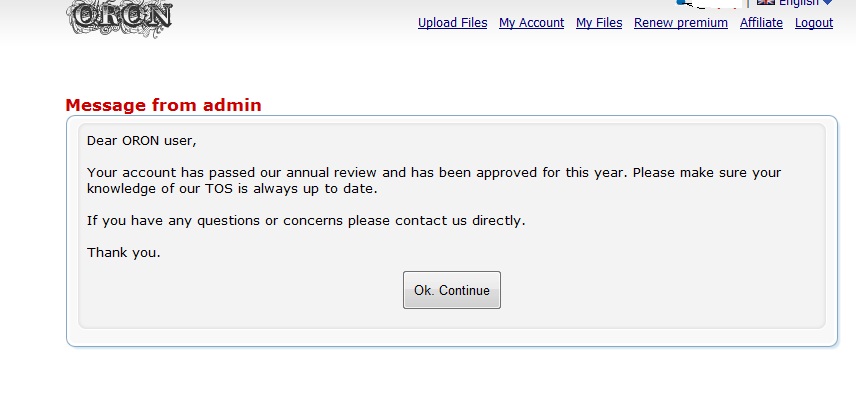Click the Dear ORON user greeting
The height and width of the screenshot is (414, 856).
pos(141,141)
